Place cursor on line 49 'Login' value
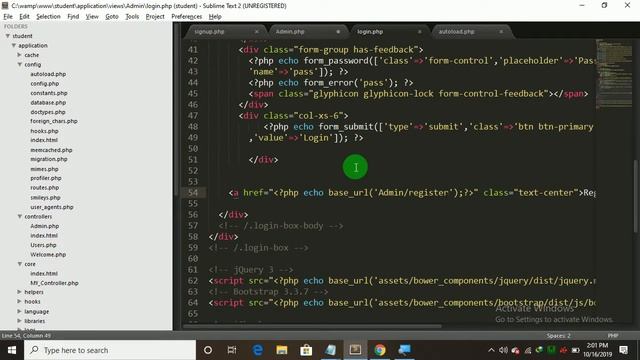 coord(315,138)
